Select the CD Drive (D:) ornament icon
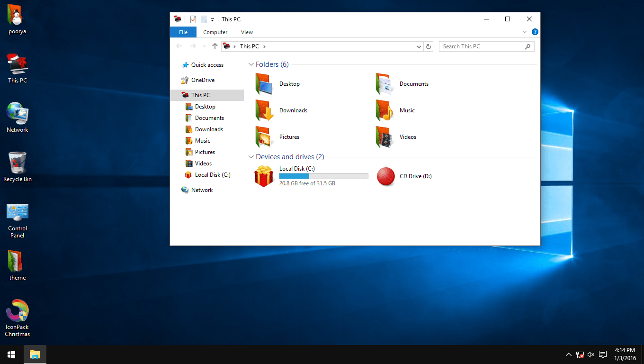Image resolution: width=644 pixels, height=364 pixels. pos(385,176)
